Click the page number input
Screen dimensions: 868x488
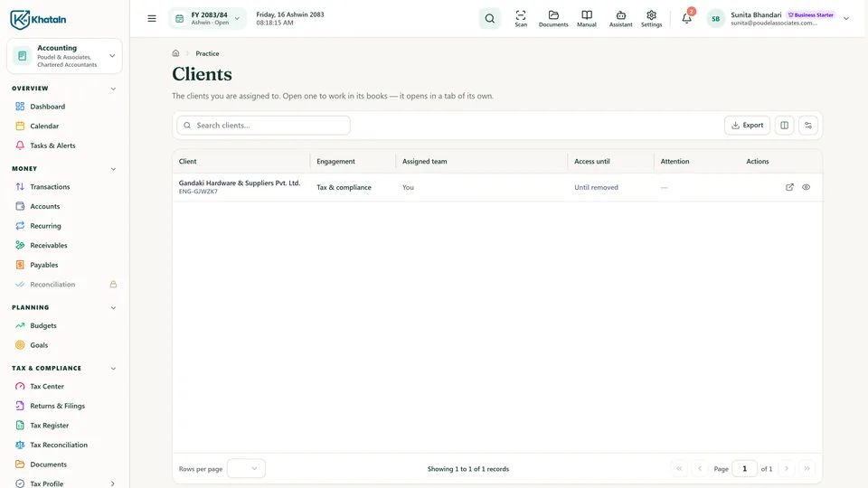pos(744,469)
